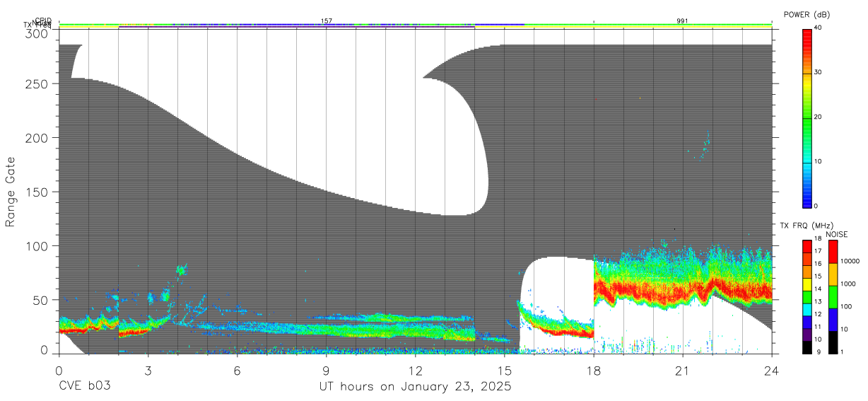Click the "18" hour tick on time axis
This screenshot has height=401, width=868.
tap(593, 370)
